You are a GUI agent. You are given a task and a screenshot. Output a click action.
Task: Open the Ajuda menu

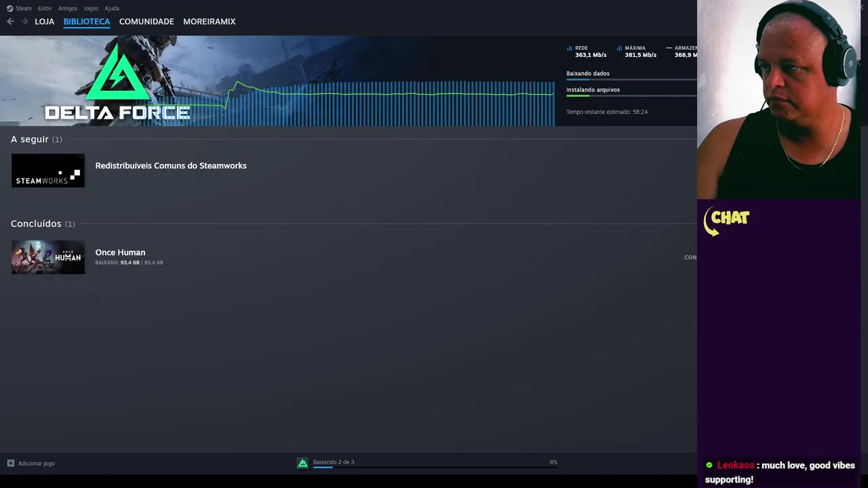(x=112, y=8)
